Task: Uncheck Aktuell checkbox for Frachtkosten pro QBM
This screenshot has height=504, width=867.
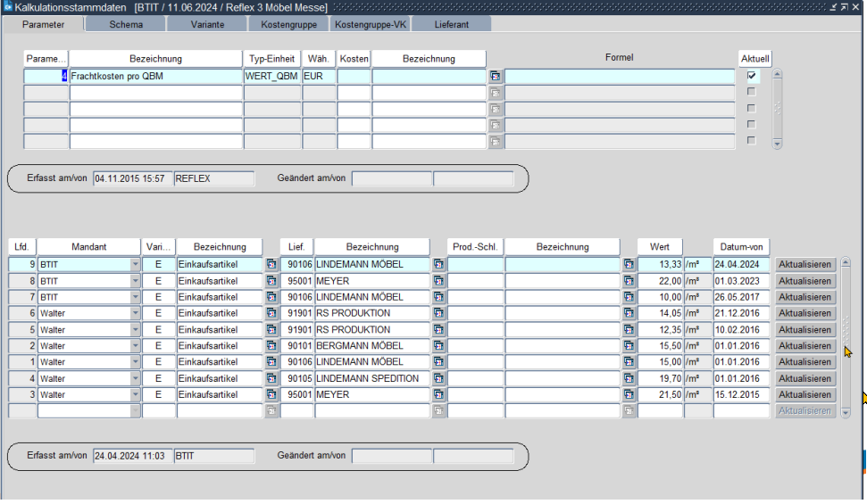Action: (x=751, y=76)
